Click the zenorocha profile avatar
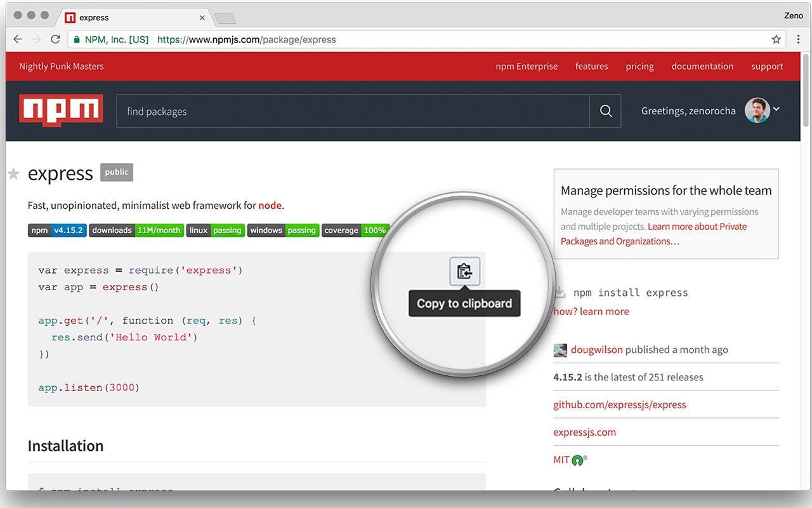The width and height of the screenshot is (812, 508). click(757, 110)
